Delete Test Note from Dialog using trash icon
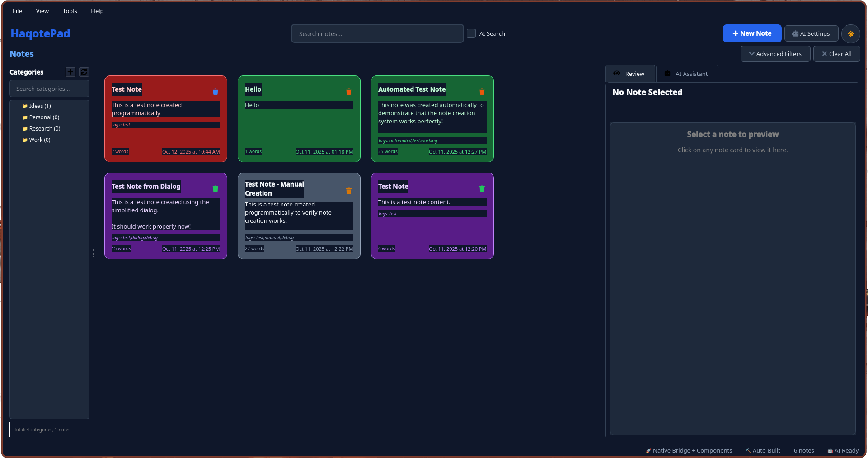 pyautogui.click(x=215, y=189)
